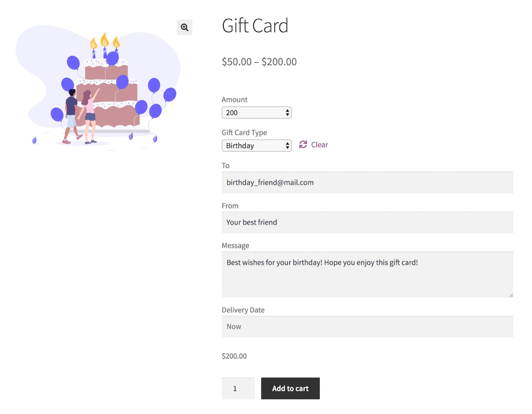Click the Gift Card product title
532x414 pixels.
click(x=255, y=26)
